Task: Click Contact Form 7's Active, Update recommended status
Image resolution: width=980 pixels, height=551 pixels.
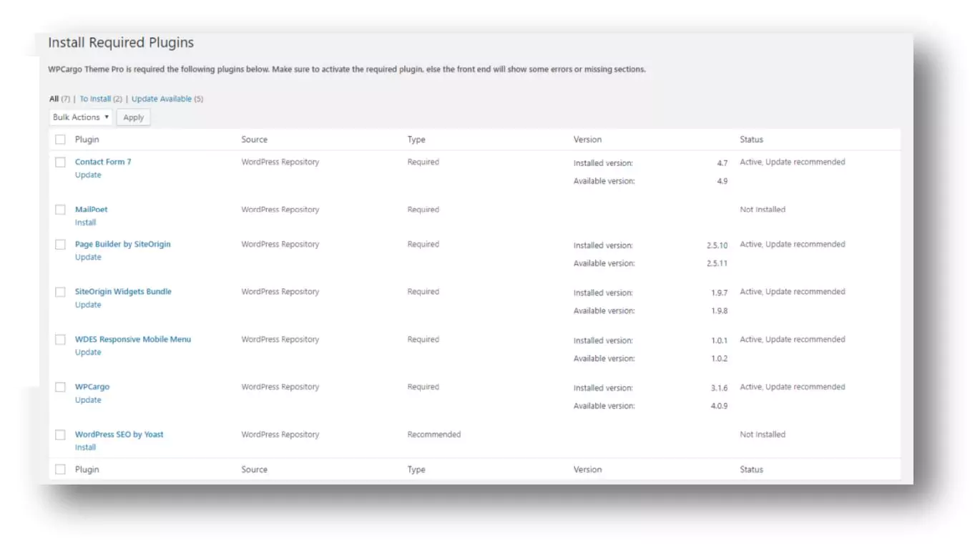Action: [793, 162]
